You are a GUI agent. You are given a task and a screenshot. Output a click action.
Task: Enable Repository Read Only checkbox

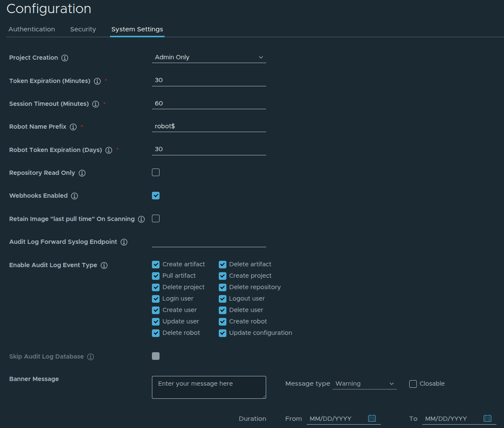point(156,172)
